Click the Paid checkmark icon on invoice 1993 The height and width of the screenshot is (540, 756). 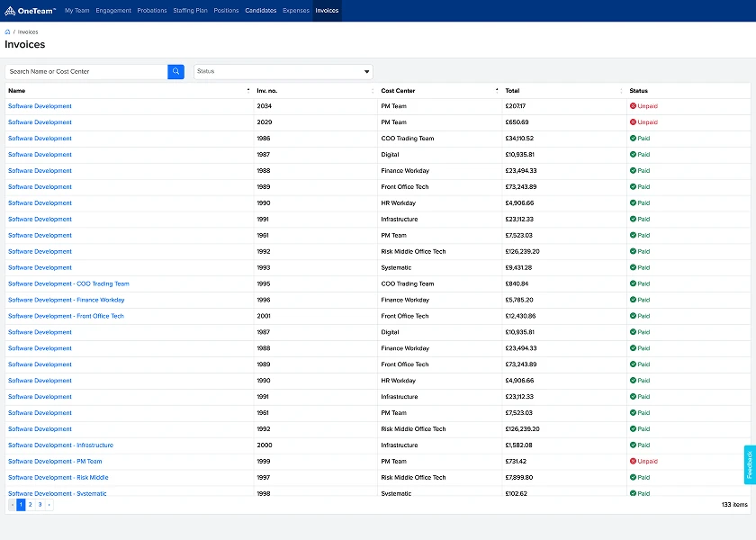(634, 267)
